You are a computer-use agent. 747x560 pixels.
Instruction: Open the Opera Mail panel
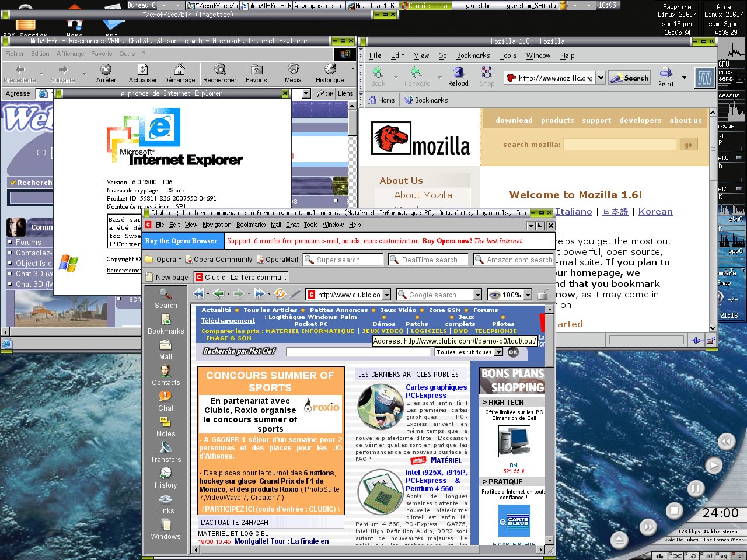pos(166,351)
